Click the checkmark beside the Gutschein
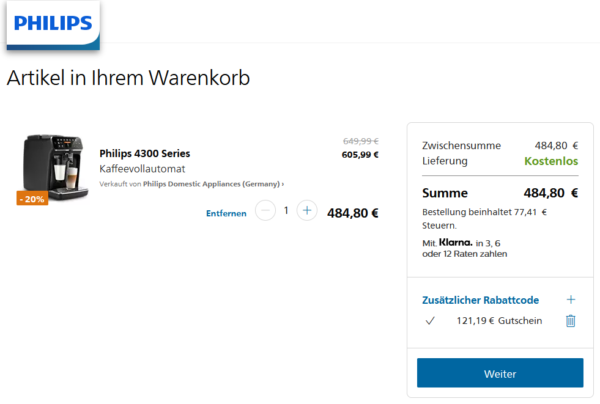The height and width of the screenshot is (404, 600). click(430, 321)
